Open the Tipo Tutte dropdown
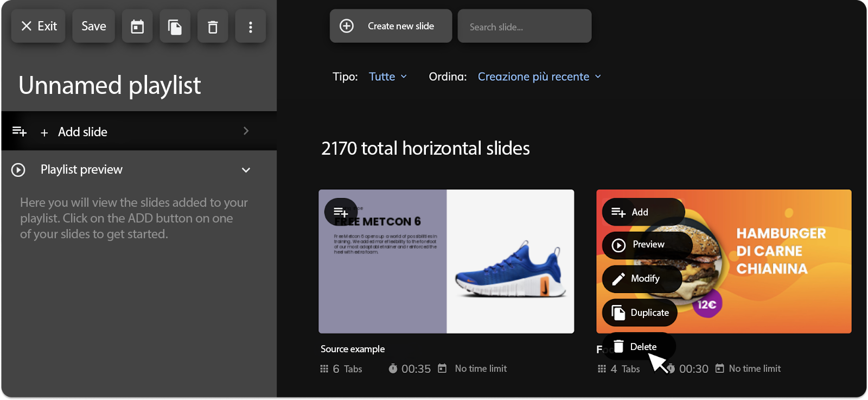 388,77
